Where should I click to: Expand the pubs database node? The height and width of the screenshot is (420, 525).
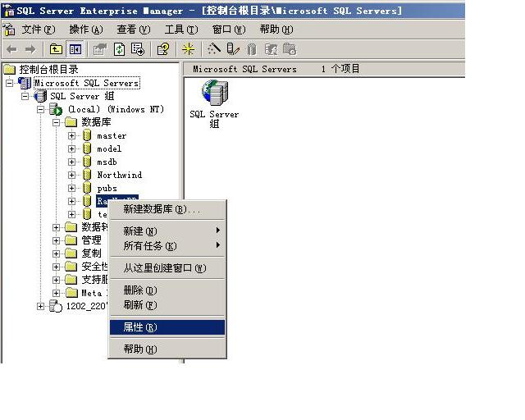71,188
